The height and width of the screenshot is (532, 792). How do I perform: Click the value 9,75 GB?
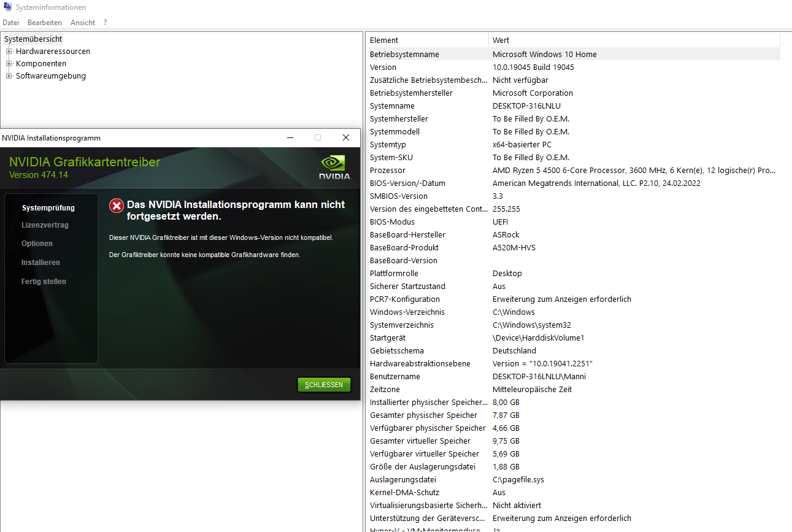coord(506,441)
